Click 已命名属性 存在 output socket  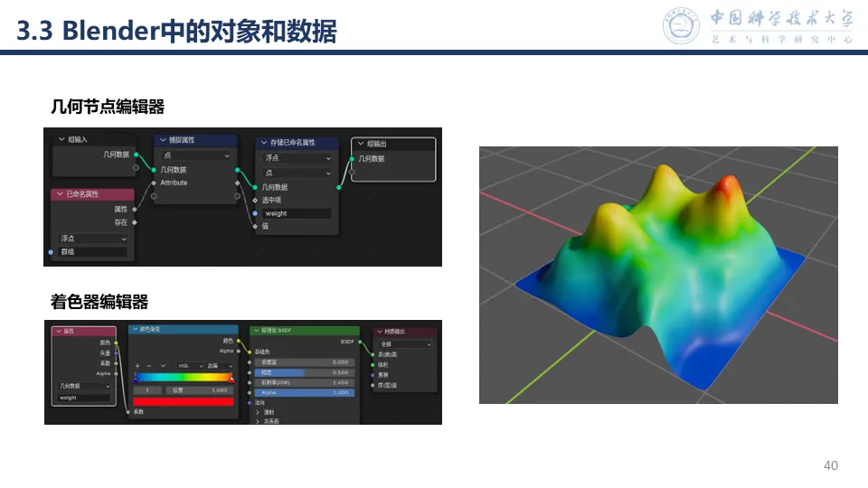click(135, 222)
